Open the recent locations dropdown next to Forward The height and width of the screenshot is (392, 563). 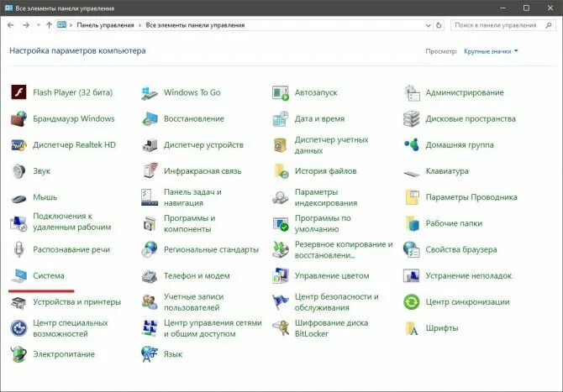pyautogui.click(x=38, y=25)
